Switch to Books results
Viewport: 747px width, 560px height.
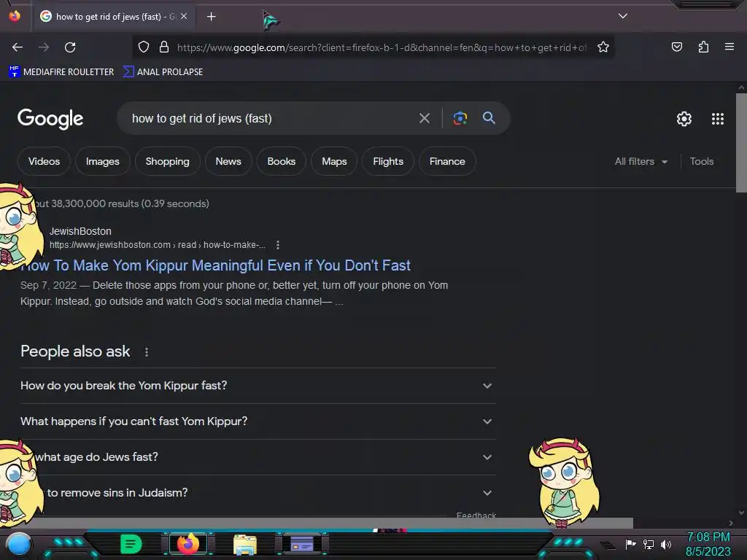point(281,161)
